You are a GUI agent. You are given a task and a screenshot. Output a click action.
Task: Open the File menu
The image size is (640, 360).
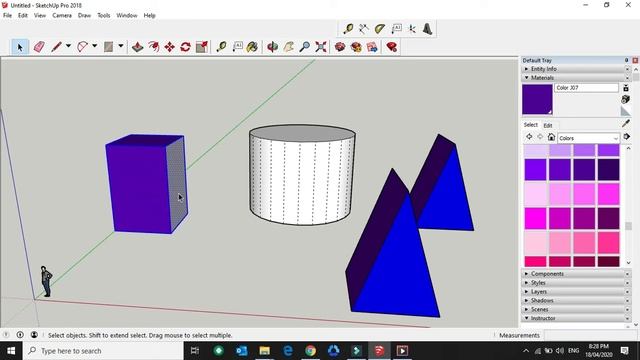click(7, 16)
